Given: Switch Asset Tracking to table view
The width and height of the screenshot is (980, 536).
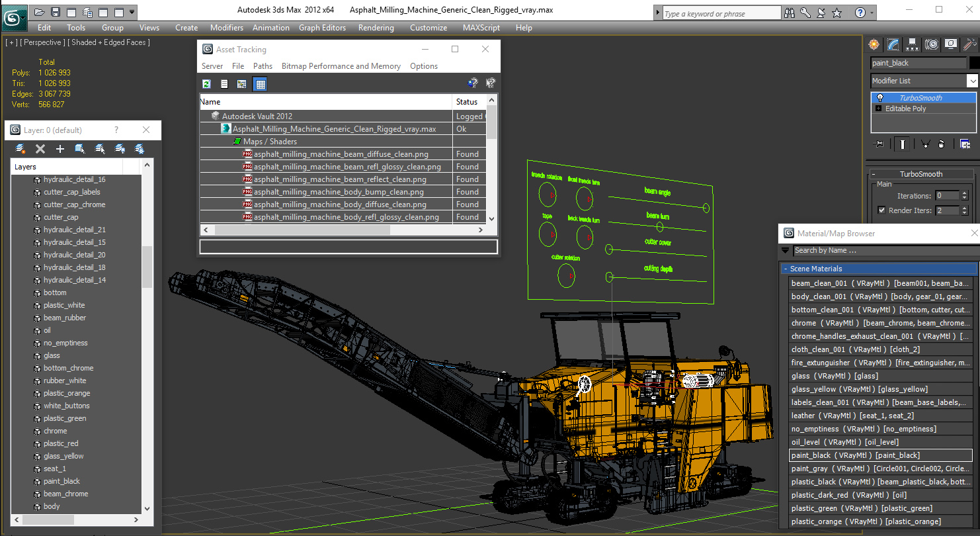Looking at the screenshot, I should pyautogui.click(x=260, y=84).
